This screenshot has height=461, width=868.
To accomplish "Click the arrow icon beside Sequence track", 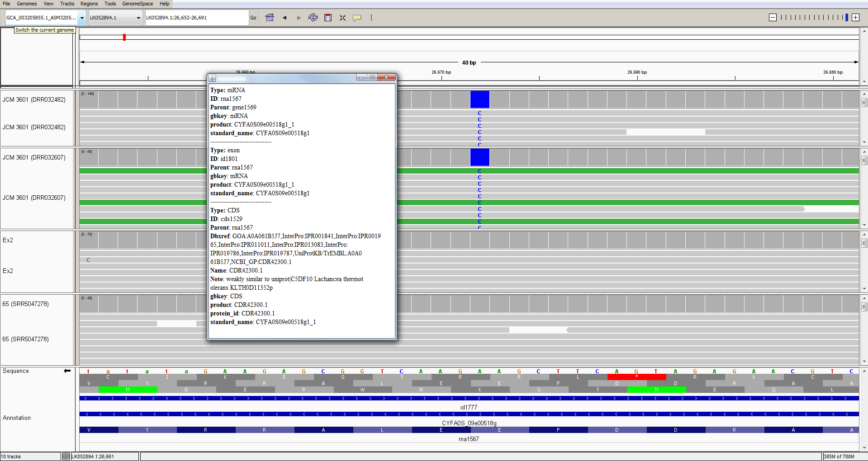I will pyautogui.click(x=67, y=371).
